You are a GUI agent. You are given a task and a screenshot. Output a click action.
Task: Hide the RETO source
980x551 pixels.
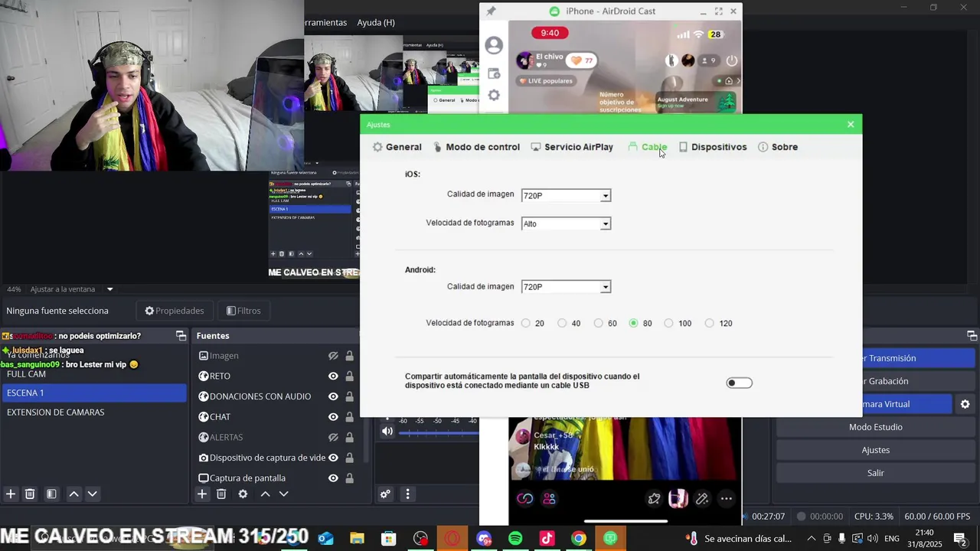tap(333, 376)
